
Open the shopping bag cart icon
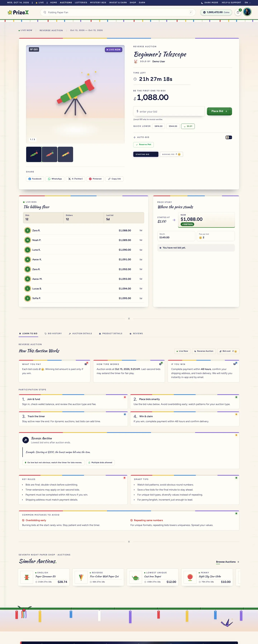pyautogui.click(x=238, y=12)
